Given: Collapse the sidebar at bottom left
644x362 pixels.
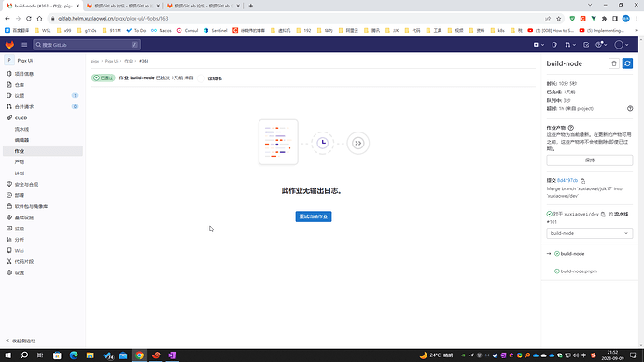Looking at the screenshot, I should (21, 341).
